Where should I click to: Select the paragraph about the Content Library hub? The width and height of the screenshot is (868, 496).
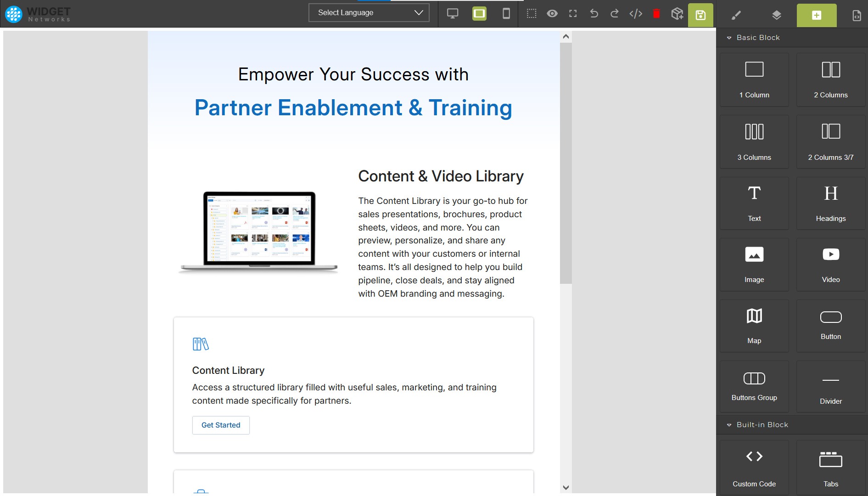pos(443,247)
